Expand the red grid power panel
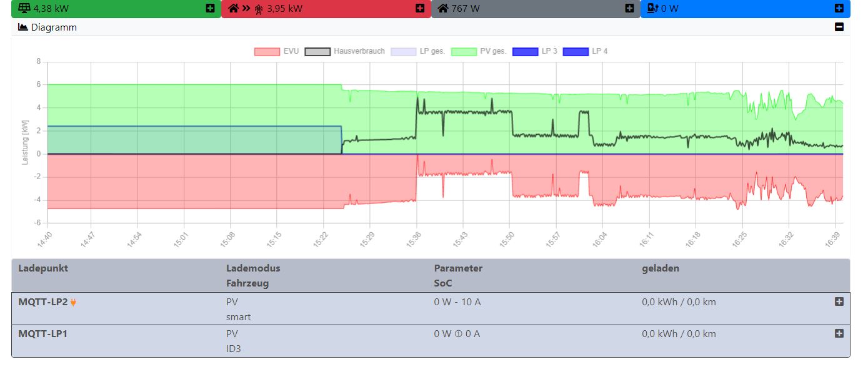Viewport: 868px width, 377px height. coord(420,9)
